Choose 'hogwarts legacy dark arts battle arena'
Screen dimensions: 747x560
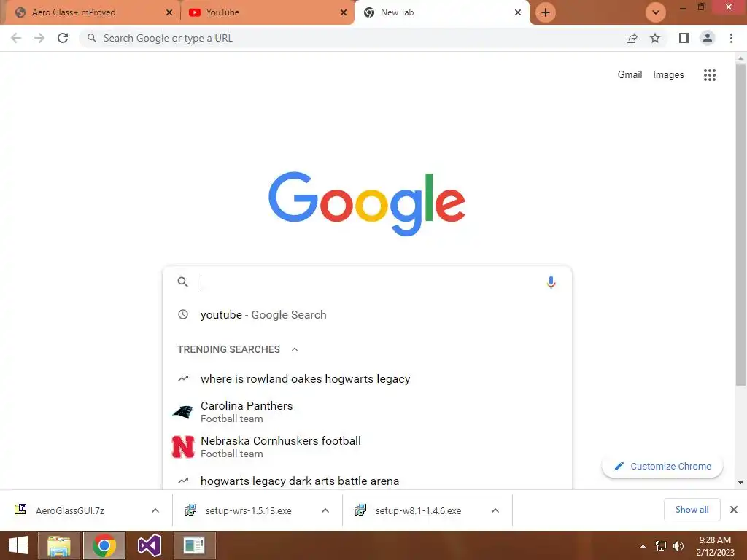coord(367,481)
